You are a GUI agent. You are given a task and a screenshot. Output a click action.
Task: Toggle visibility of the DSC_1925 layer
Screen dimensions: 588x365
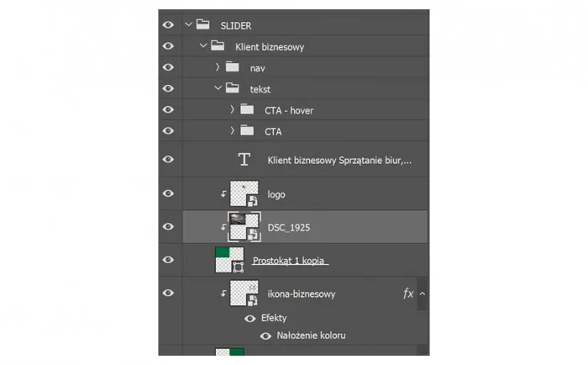(x=168, y=226)
